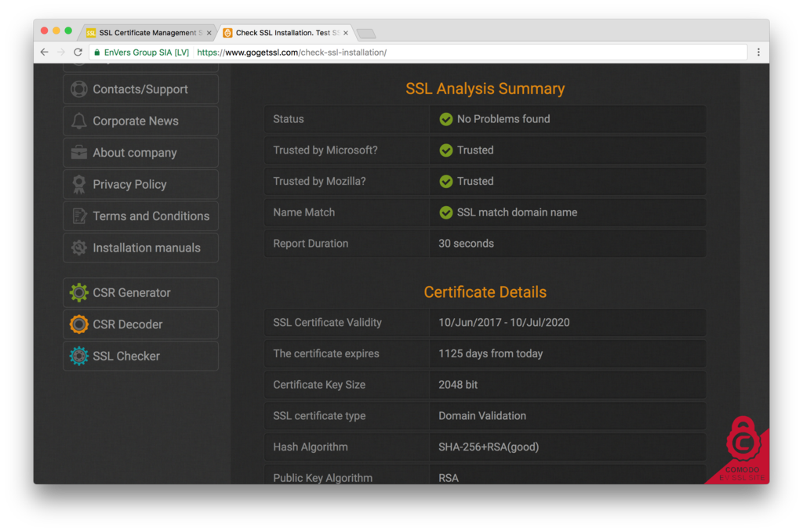The height and width of the screenshot is (532, 803).
Task: Click the '2048 bit' key size value
Action: tap(458, 385)
